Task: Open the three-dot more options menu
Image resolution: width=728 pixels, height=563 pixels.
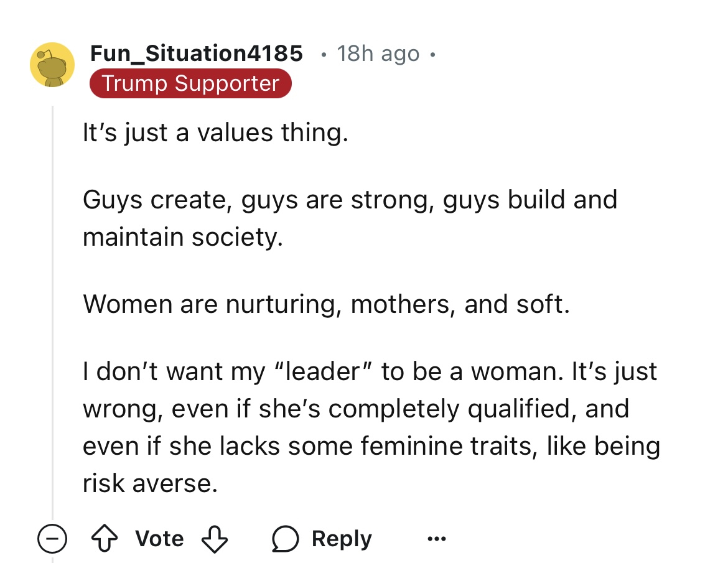Action: [x=436, y=538]
